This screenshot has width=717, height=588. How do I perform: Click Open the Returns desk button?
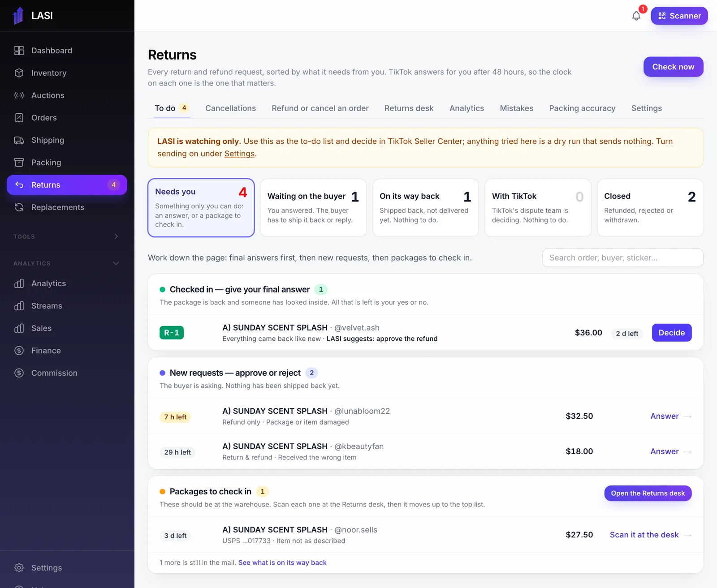(x=648, y=493)
